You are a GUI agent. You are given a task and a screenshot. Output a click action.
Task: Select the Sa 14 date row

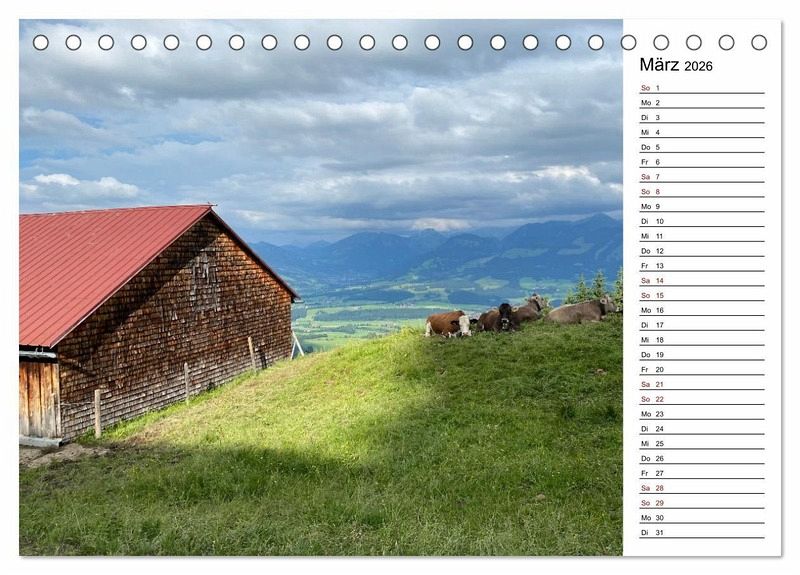tap(702, 280)
